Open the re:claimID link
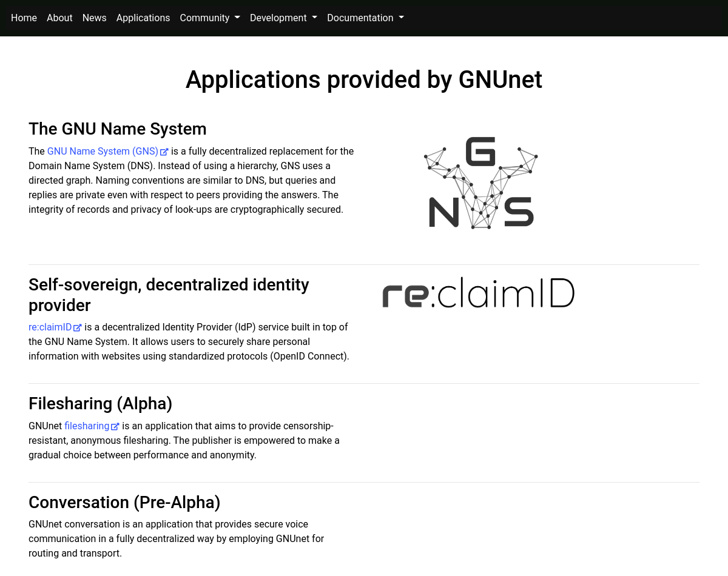 [50, 327]
